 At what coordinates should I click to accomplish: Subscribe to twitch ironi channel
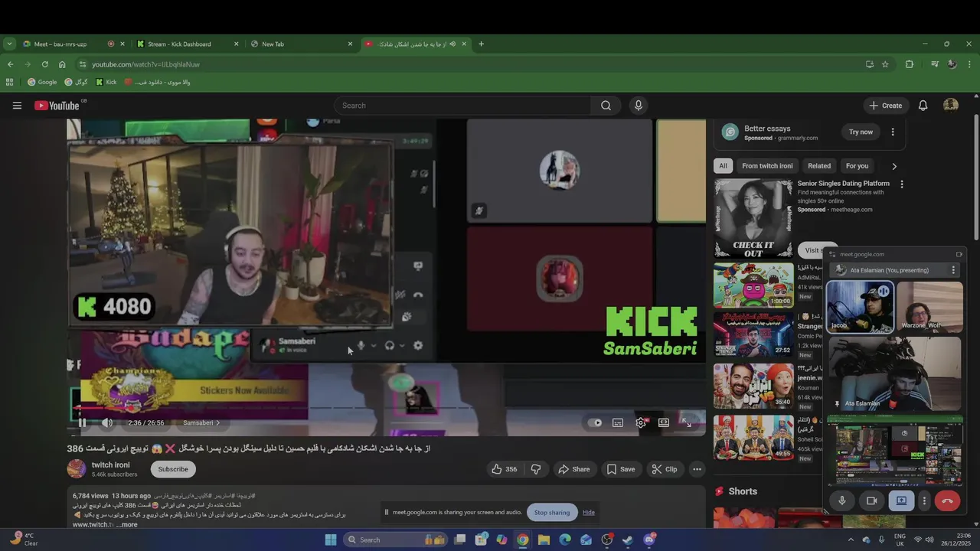[x=173, y=469]
